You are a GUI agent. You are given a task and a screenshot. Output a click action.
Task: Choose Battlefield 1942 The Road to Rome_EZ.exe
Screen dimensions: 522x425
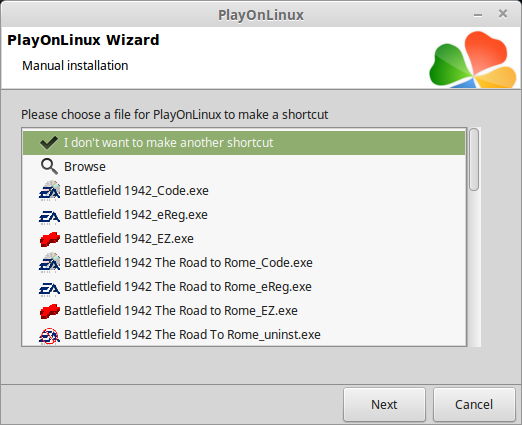coord(244,311)
